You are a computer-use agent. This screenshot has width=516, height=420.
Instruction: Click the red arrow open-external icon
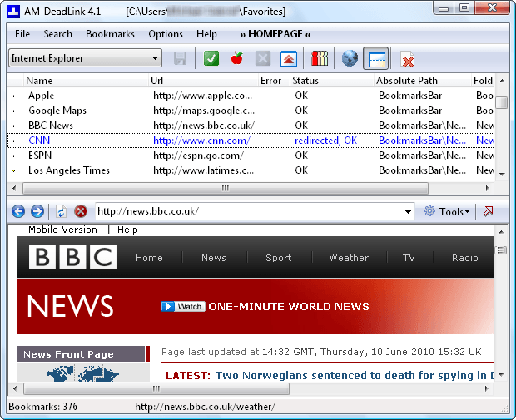pyautogui.click(x=488, y=211)
